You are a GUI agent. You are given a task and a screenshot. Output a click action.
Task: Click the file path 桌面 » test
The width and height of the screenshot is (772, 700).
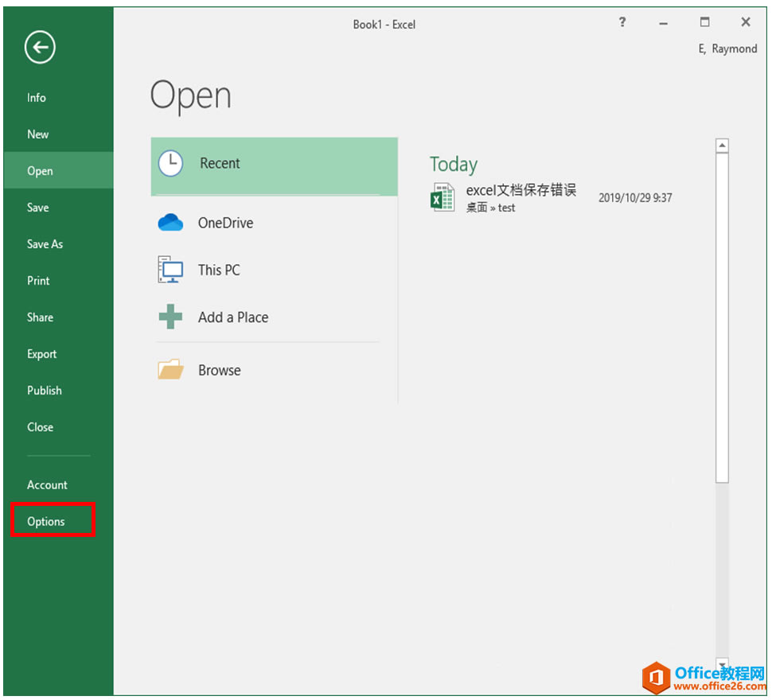click(490, 208)
